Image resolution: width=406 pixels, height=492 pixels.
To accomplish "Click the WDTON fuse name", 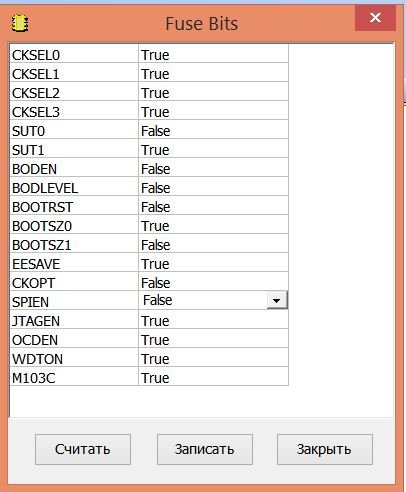I will pyautogui.click(x=37, y=359).
